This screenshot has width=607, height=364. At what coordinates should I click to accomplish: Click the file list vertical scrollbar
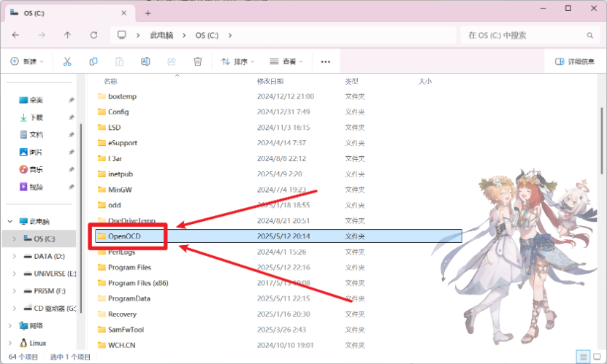click(x=603, y=141)
